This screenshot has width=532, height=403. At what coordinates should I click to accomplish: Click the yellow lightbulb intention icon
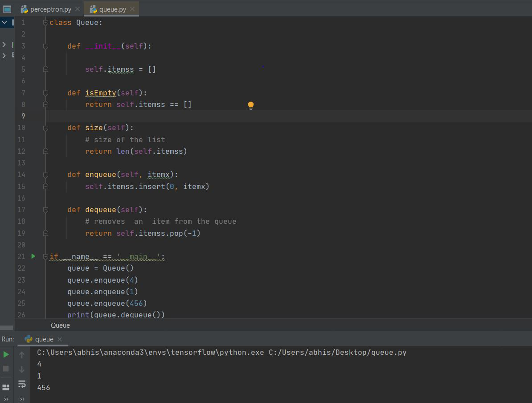251,105
